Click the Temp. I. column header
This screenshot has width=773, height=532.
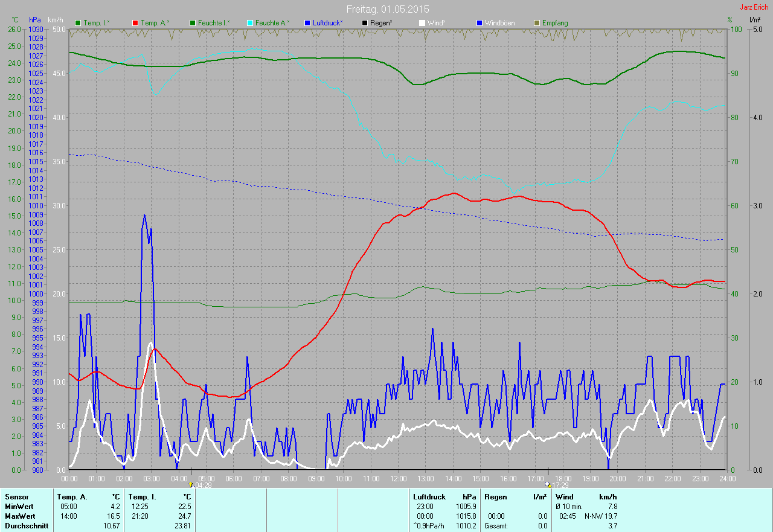coord(141,497)
